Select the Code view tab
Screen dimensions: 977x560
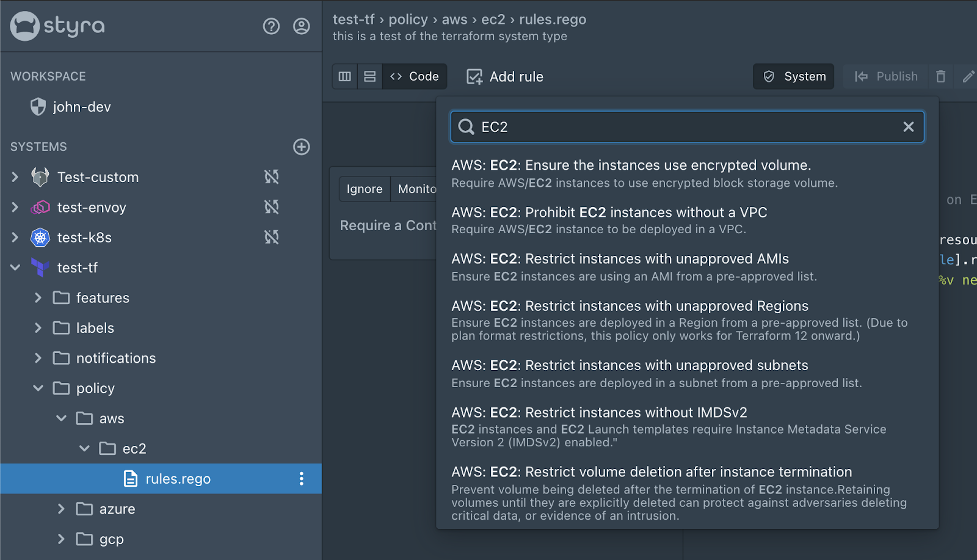[x=415, y=76]
